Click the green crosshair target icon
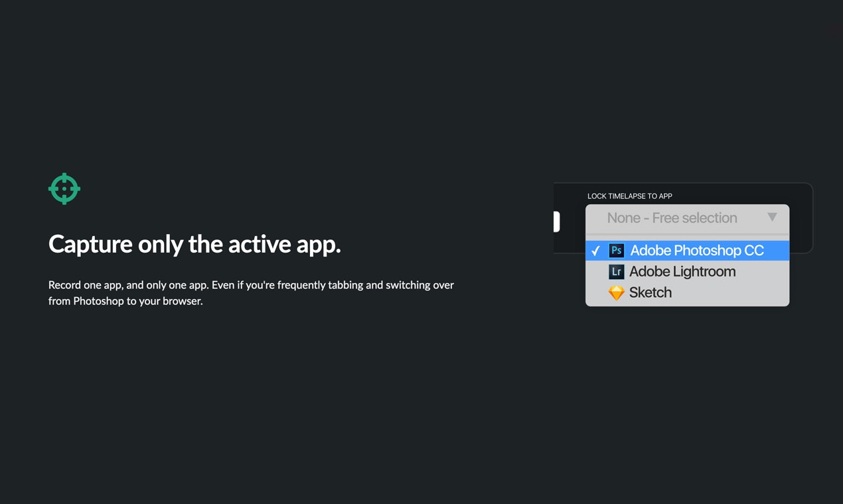Viewport: 843px width, 504px height. (64, 189)
